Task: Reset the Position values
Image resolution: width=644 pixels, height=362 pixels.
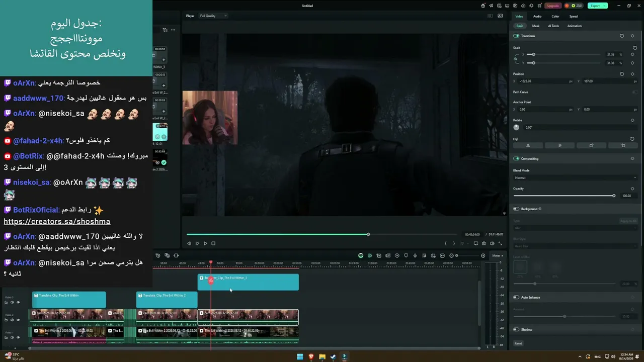Action: (x=622, y=74)
